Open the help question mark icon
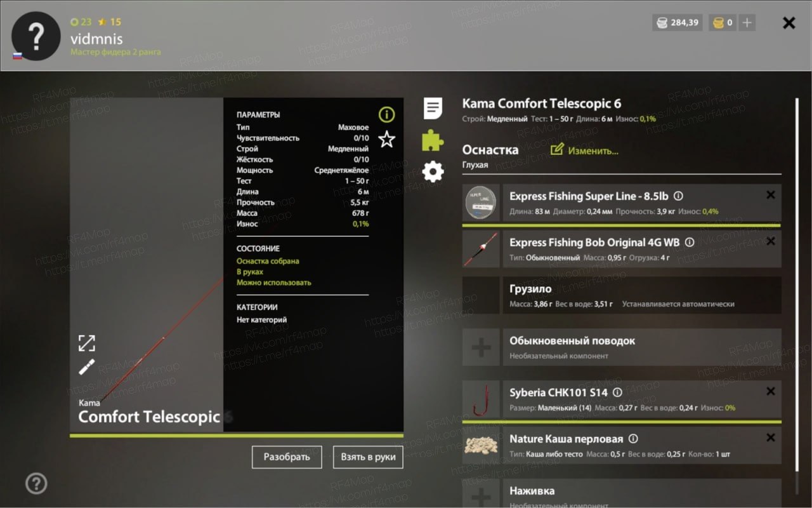 36,484
